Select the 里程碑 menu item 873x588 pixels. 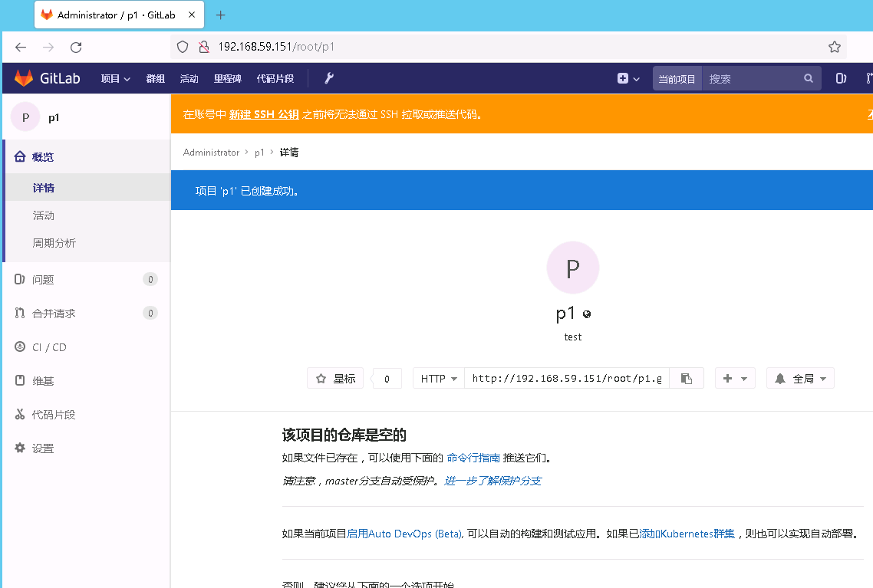(x=227, y=77)
